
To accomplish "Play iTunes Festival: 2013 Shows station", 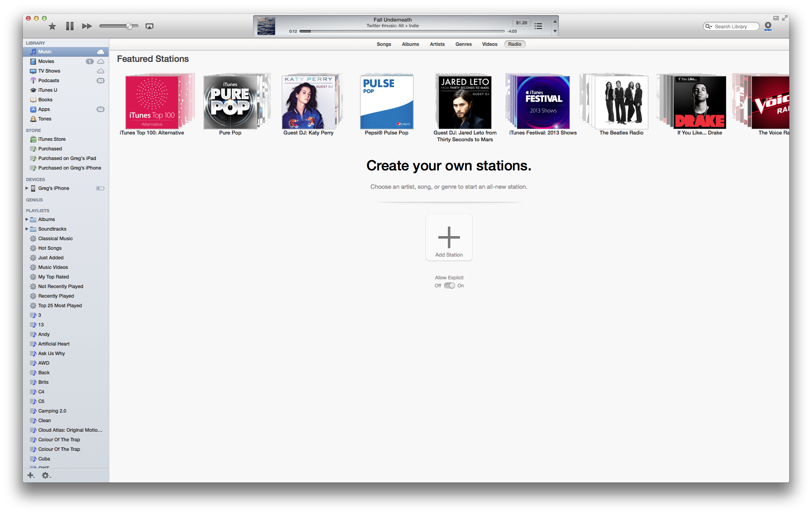I will pyautogui.click(x=543, y=102).
